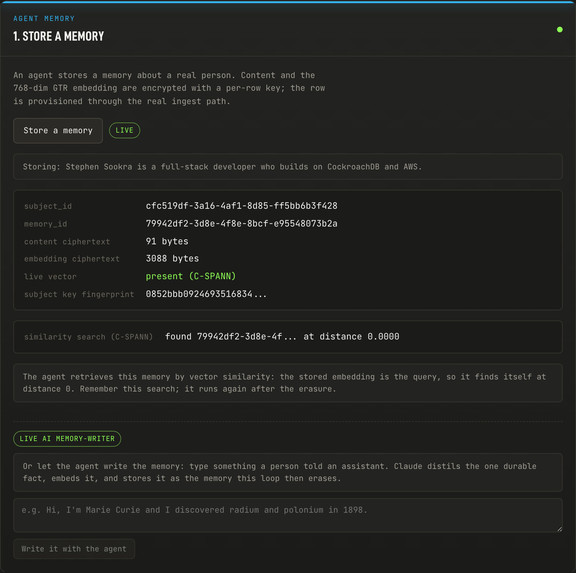Click the subject key fingerprint label

point(79,295)
